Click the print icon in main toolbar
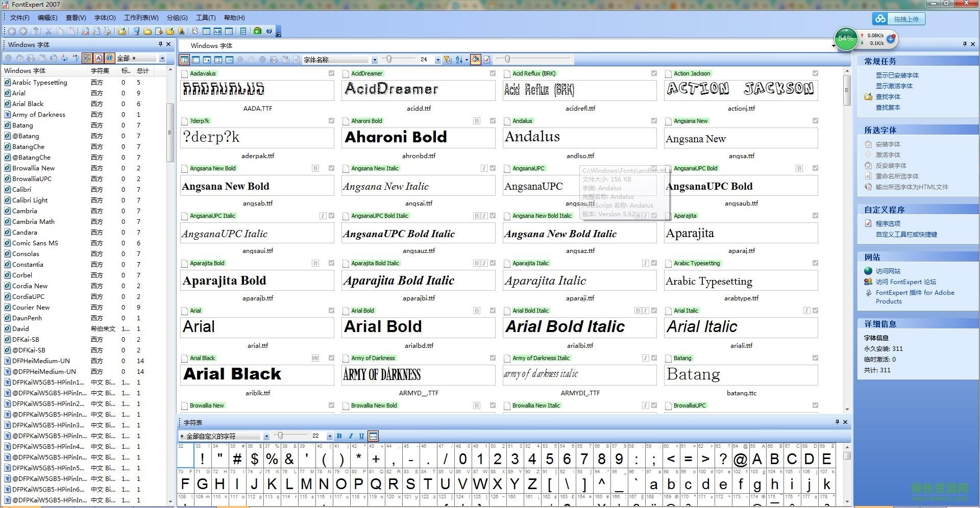 click(x=107, y=32)
